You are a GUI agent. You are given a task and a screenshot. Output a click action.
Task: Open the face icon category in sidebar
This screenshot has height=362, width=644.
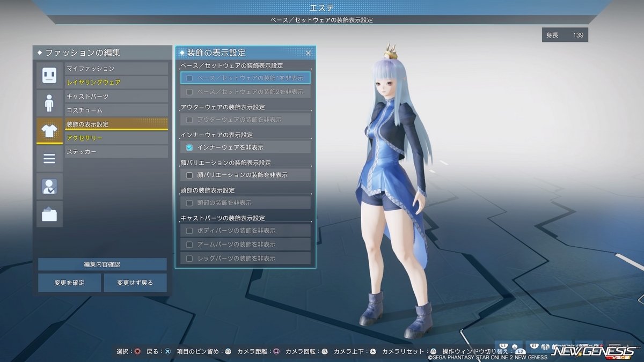(x=49, y=75)
